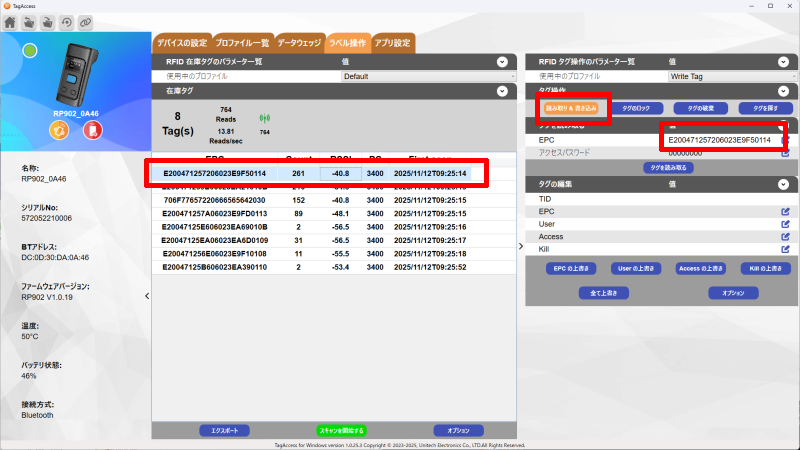Click the green connection status indicator
Viewport: 800px width, 450px height.
pyautogui.click(x=30, y=51)
